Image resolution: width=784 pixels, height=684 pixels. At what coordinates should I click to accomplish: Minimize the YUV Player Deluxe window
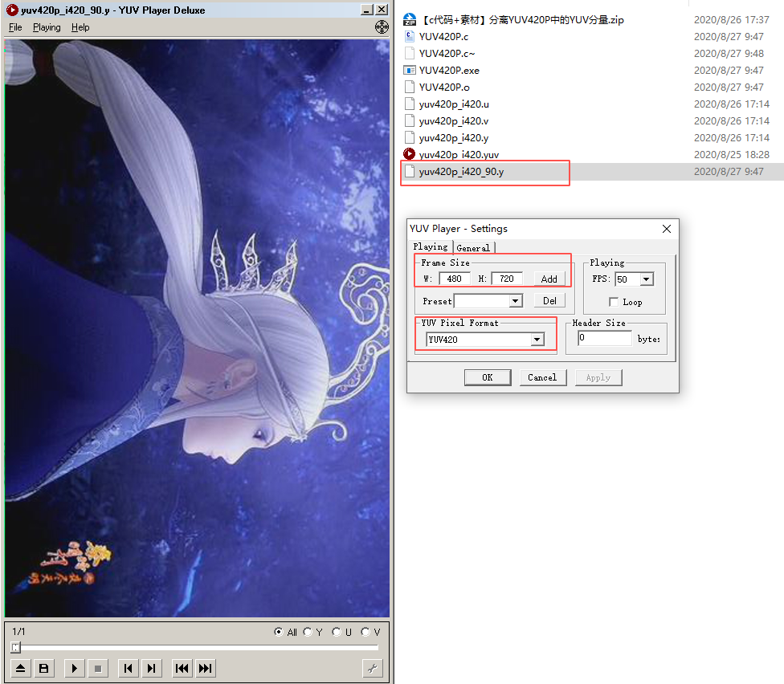pos(368,10)
